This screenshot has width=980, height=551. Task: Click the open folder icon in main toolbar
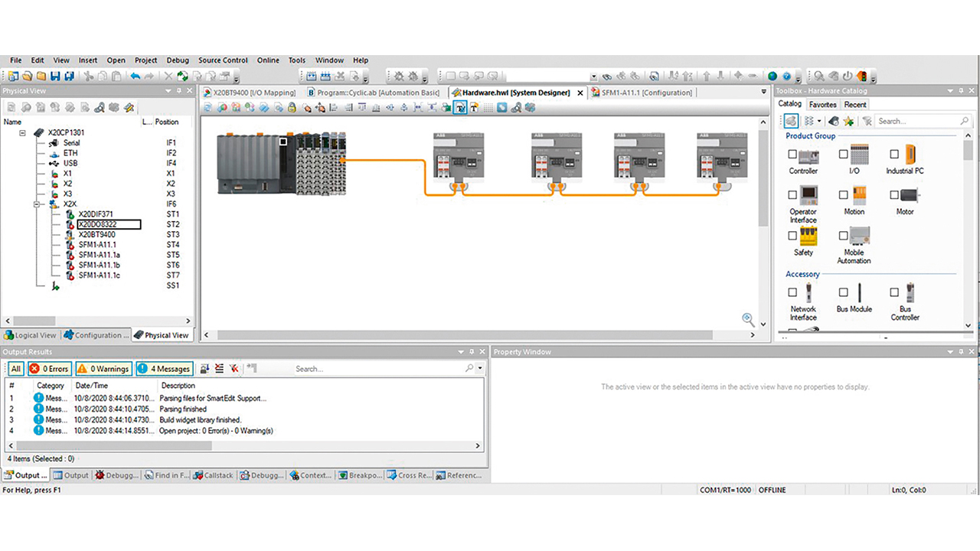pos(28,77)
